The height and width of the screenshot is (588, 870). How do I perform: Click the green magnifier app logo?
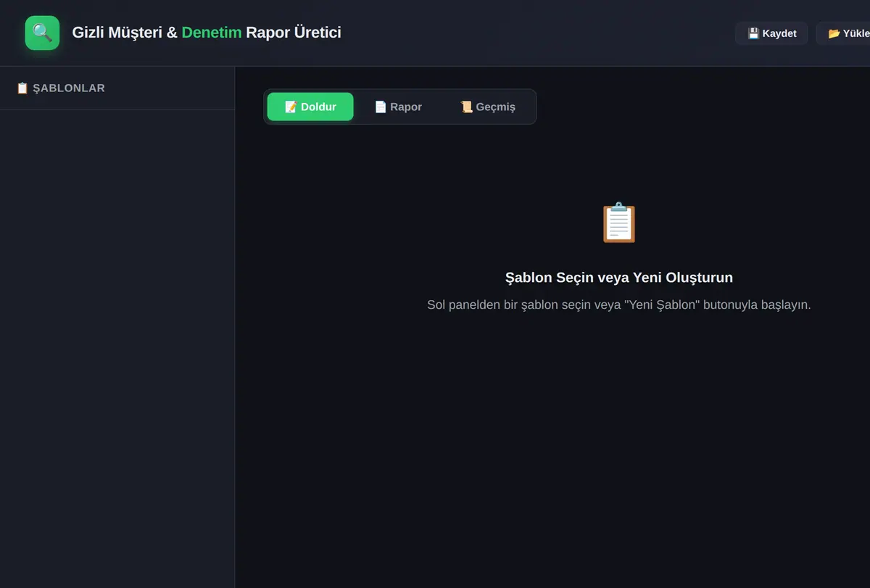(x=42, y=33)
